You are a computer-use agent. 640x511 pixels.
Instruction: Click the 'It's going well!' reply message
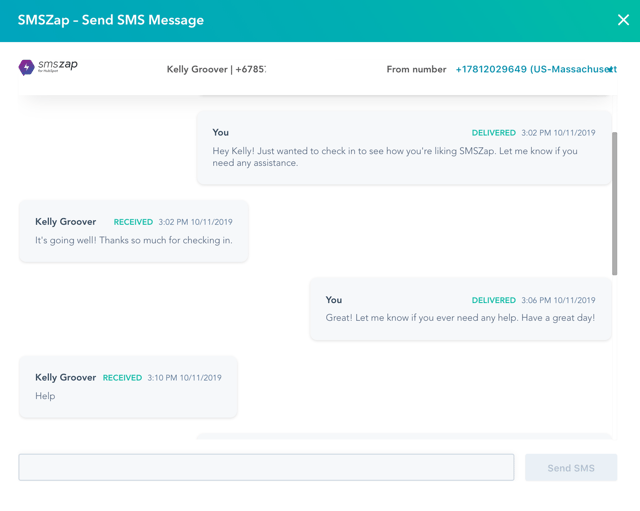[133, 240]
